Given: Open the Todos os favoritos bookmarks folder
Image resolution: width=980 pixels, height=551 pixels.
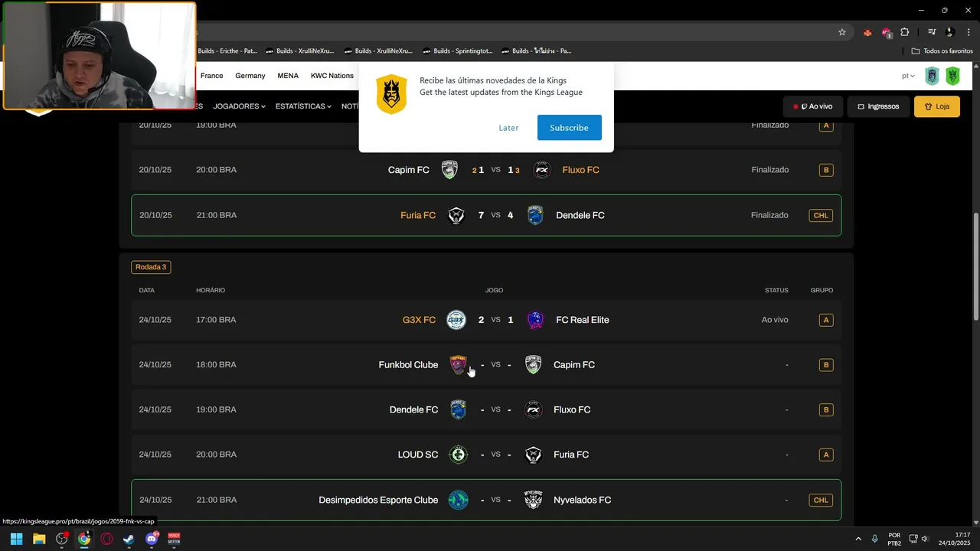Looking at the screenshot, I should click(x=942, y=51).
